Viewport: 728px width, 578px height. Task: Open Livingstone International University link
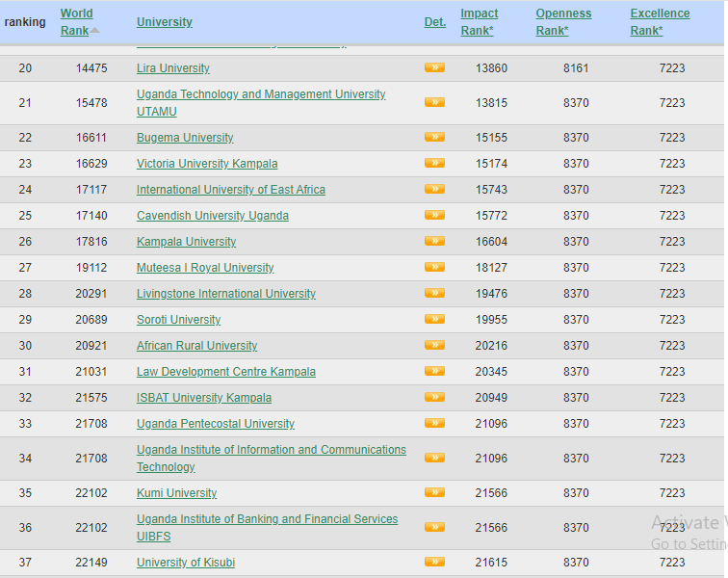click(x=226, y=294)
